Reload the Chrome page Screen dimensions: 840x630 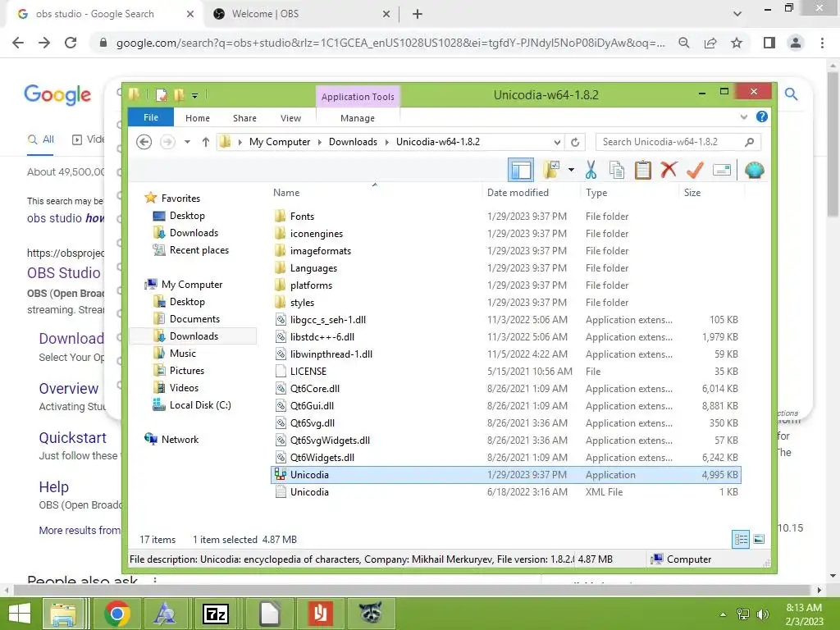71,43
